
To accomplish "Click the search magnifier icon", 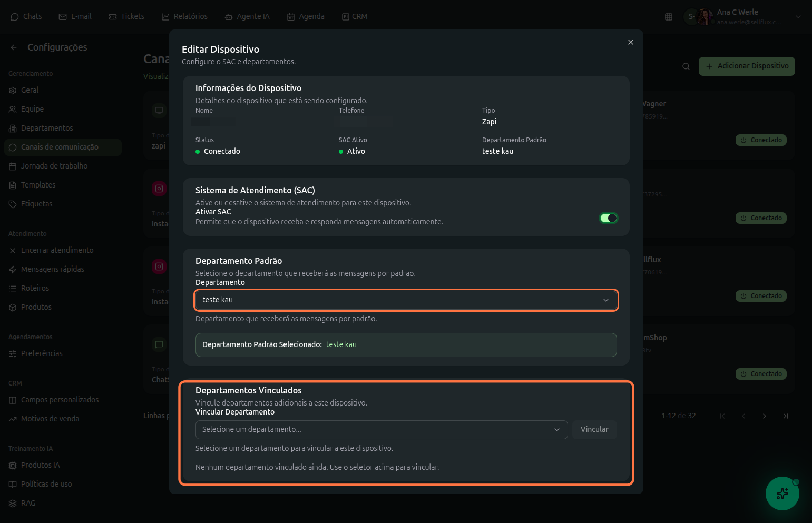I will 686,66.
